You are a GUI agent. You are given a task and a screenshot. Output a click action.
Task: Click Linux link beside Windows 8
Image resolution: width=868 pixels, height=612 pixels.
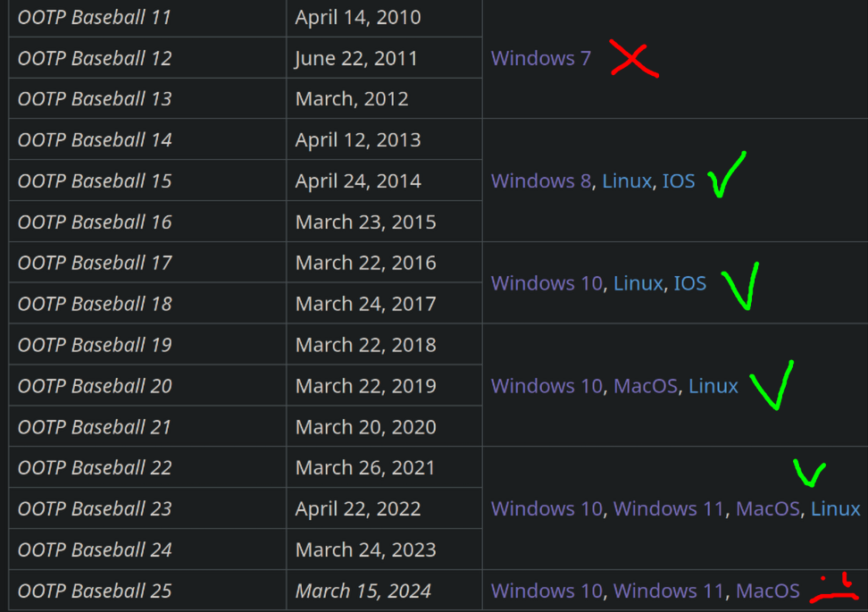(x=627, y=181)
